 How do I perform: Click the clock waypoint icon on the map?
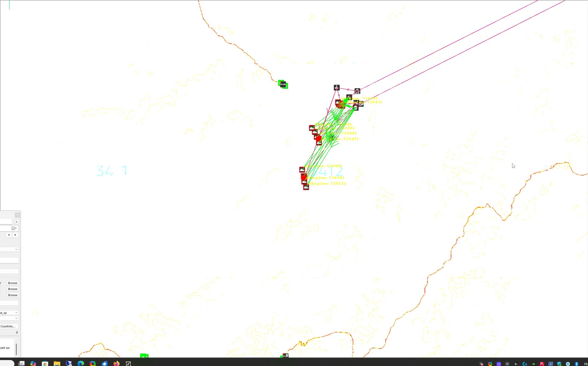[357, 91]
